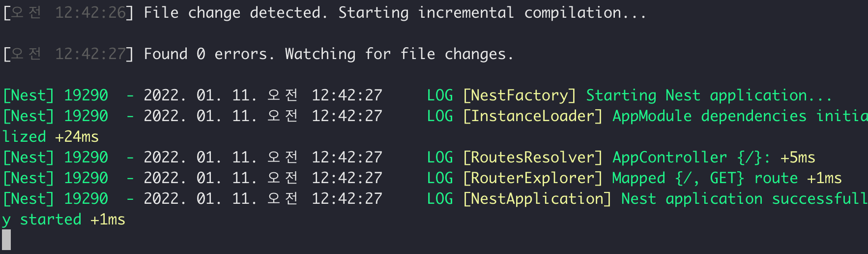Click the [NestFactory] context label
The image size is (868, 254).
(520, 95)
